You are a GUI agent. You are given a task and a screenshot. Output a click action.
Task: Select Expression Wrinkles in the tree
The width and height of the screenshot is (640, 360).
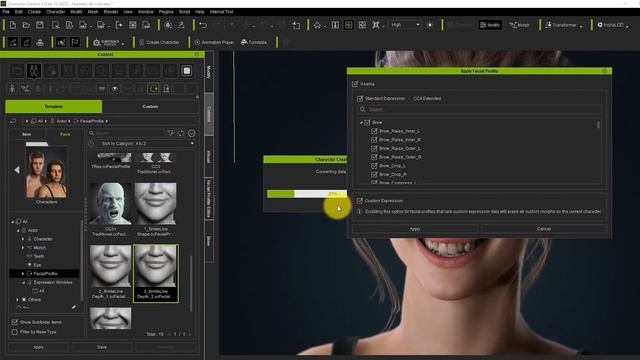tap(53, 282)
